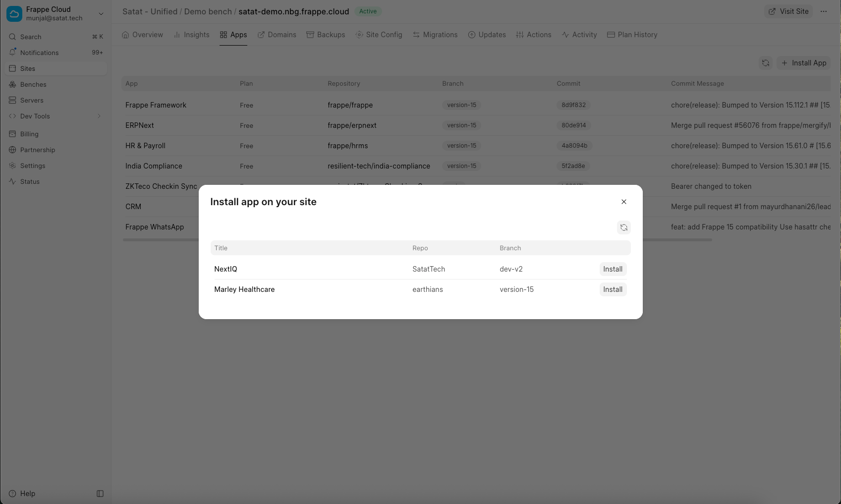Click the ZKTeco Checkin Sync row

pyautogui.click(x=161, y=186)
